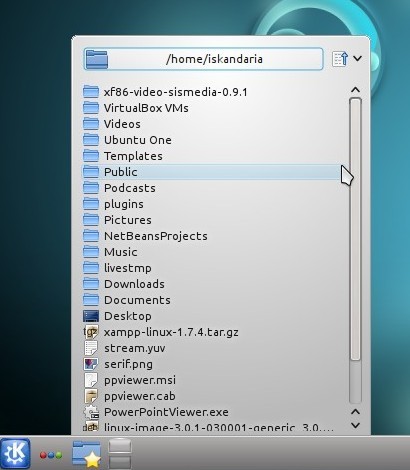
Task: Select the Videos entry label
Action: tap(122, 124)
